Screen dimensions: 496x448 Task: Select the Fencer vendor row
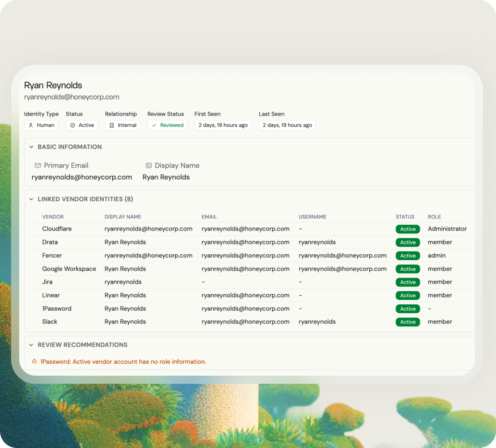tap(252, 256)
